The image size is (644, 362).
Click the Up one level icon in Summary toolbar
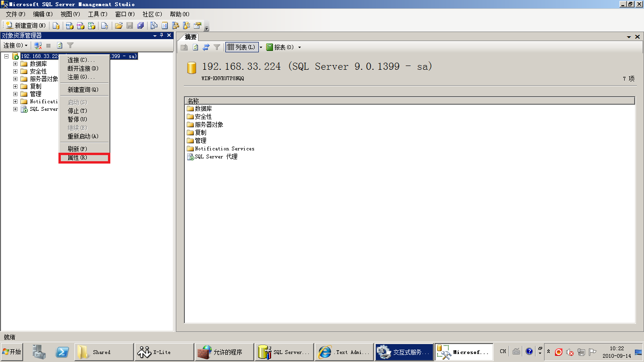[x=184, y=47]
